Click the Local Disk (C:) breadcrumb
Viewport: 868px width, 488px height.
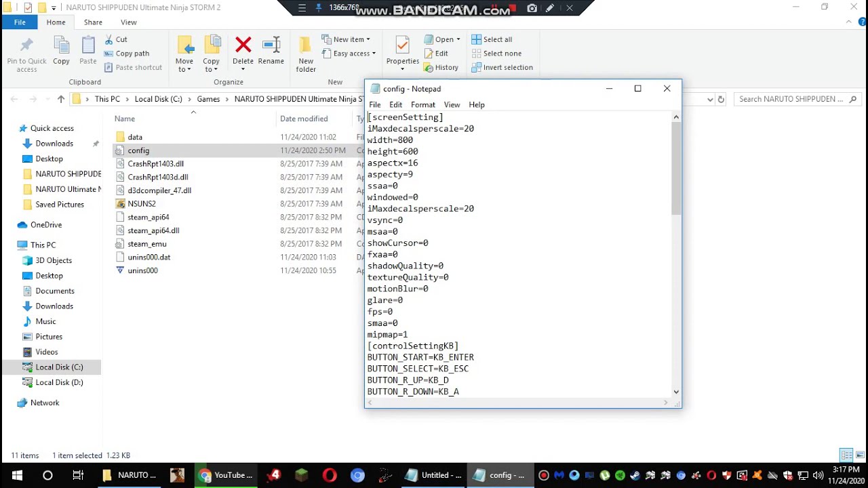coord(158,99)
